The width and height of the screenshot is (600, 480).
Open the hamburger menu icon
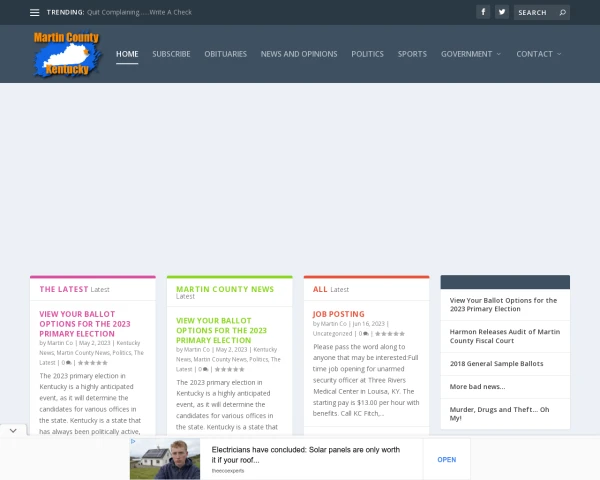[x=34, y=13]
